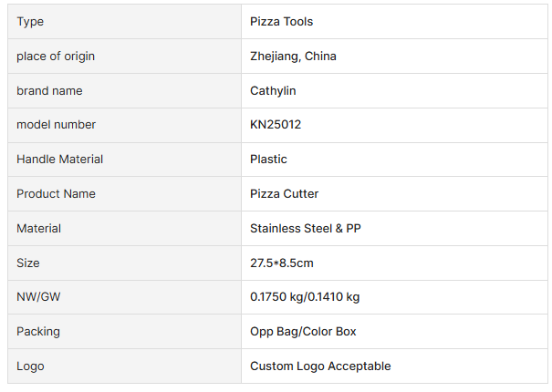Click the "Size" label cell
Screen dimensions: 552x392
[x=28, y=263]
